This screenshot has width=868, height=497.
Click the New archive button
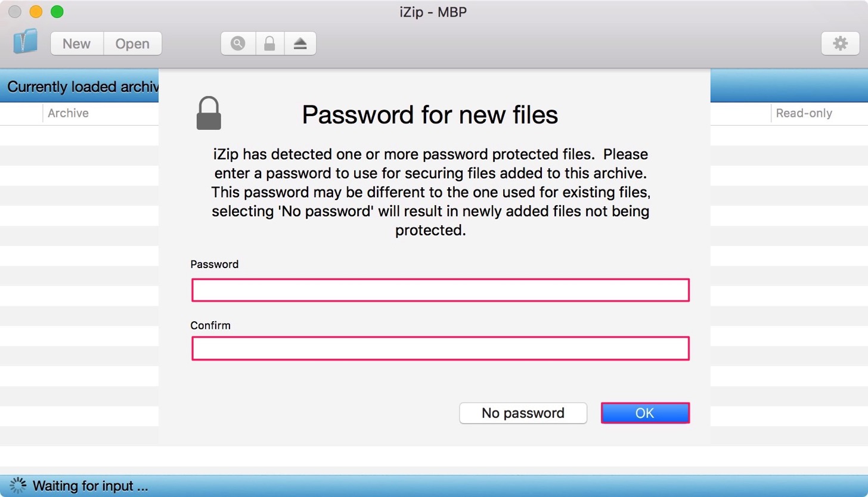click(77, 44)
